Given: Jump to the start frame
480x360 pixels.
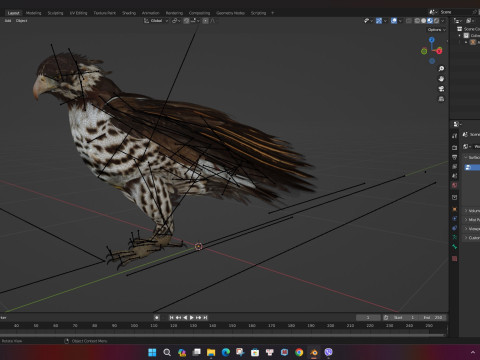Looking at the screenshot, I should [172, 318].
